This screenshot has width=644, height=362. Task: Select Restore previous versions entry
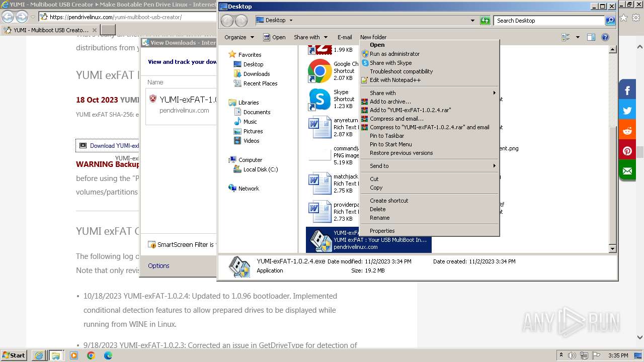[430, 153]
